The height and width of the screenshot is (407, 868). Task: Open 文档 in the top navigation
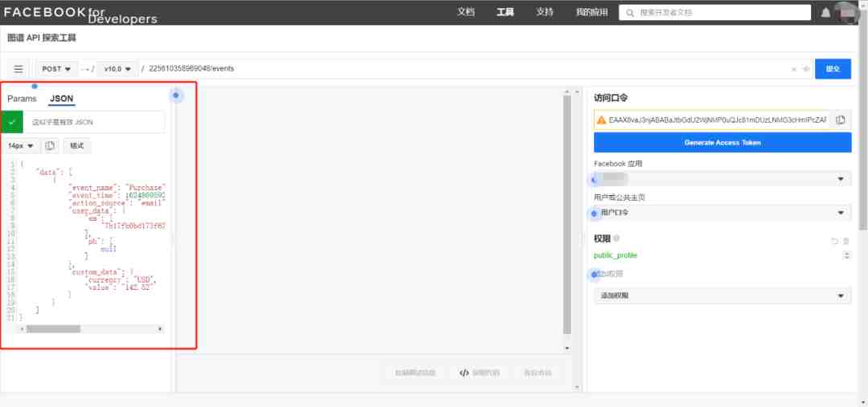pyautogui.click(x=466, y=12)
